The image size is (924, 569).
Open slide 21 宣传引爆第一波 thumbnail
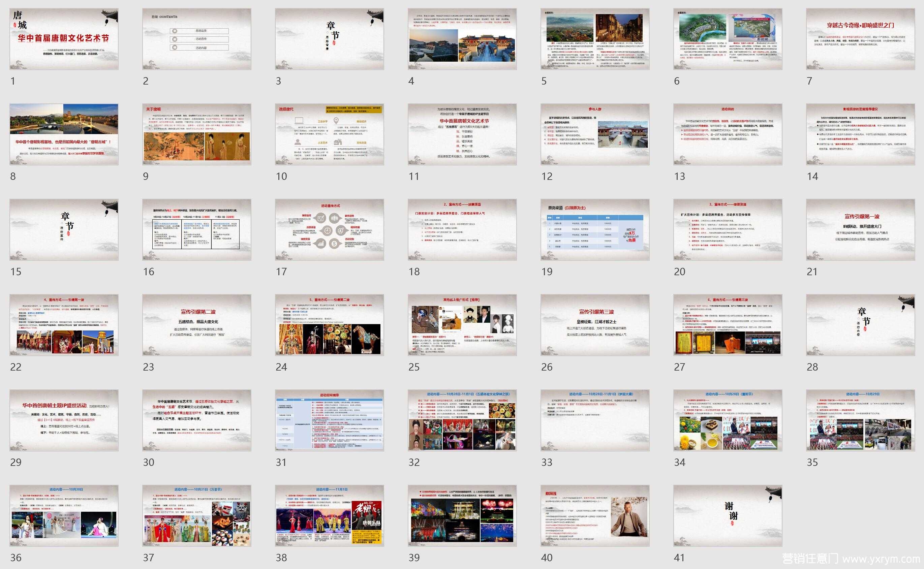click(x=860, y=229)
